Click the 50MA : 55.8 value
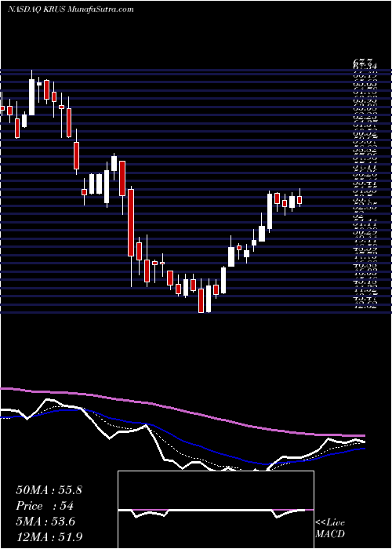The image size is (392, 549). (x=49, y=490)
